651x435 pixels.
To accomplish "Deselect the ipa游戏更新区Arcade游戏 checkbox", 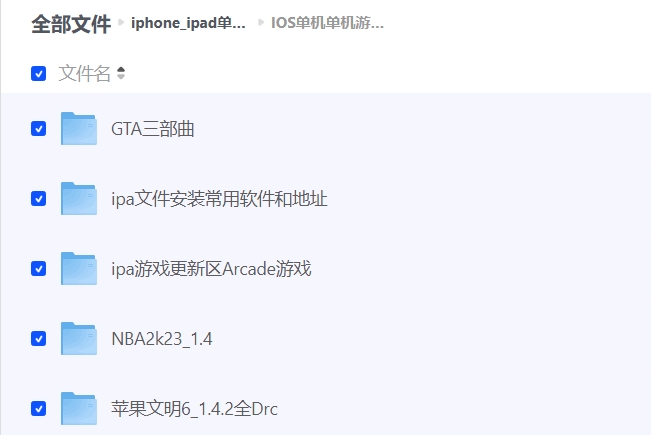I will 39,269.
